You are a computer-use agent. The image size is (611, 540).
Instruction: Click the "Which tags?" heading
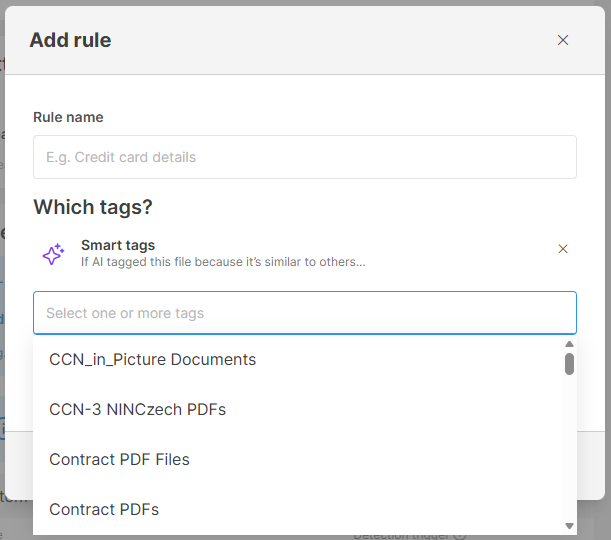coord(93,207)
